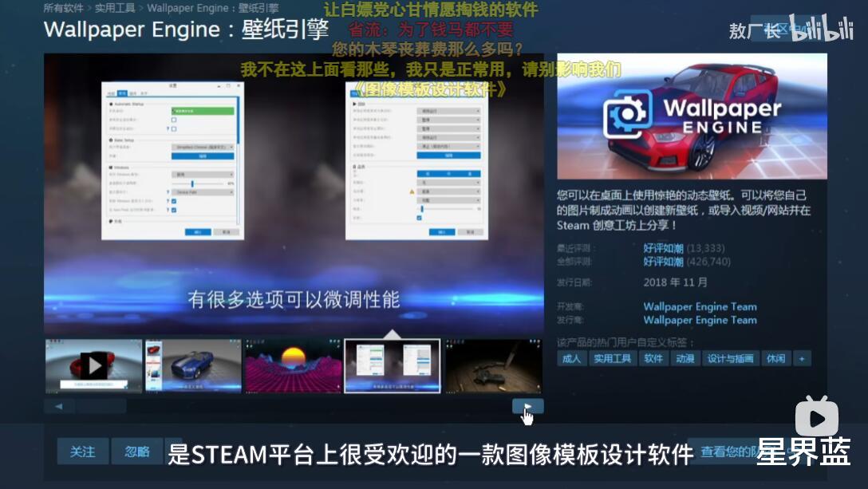Enable the Automatic Startup checkbox in the preview
The height and width of the screenshot is (489, 868).
[173, 119]
